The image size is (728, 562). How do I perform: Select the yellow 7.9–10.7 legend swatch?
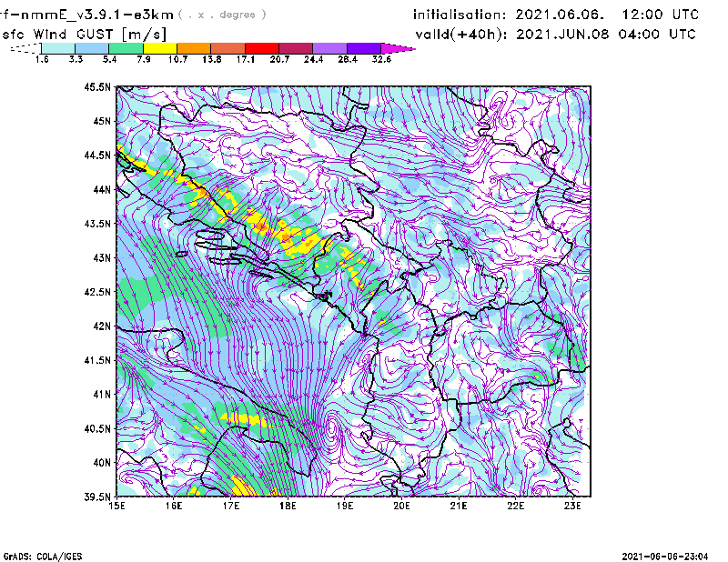tap(160, 48)
